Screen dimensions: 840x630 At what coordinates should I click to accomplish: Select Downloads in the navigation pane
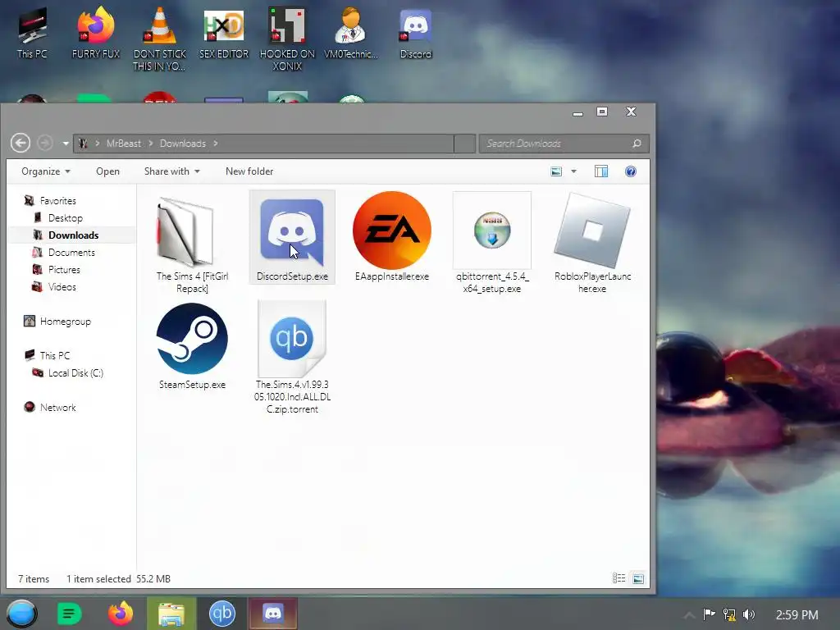pos(73,235)
